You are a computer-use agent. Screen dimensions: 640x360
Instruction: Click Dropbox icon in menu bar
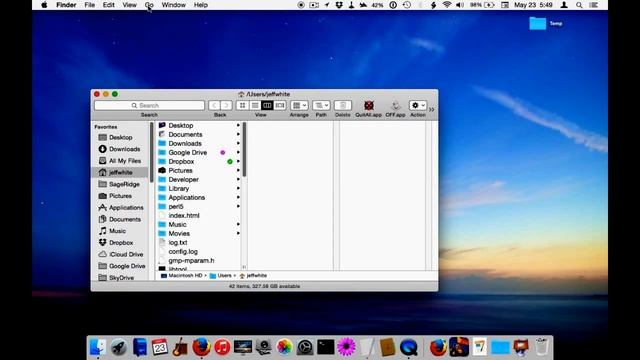click(x=339, y=5)
